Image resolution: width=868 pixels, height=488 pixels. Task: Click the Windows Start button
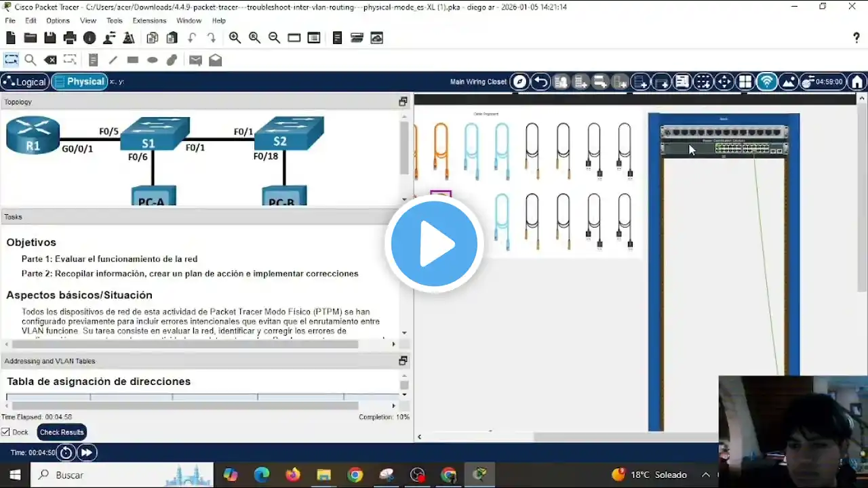(15, 474)
